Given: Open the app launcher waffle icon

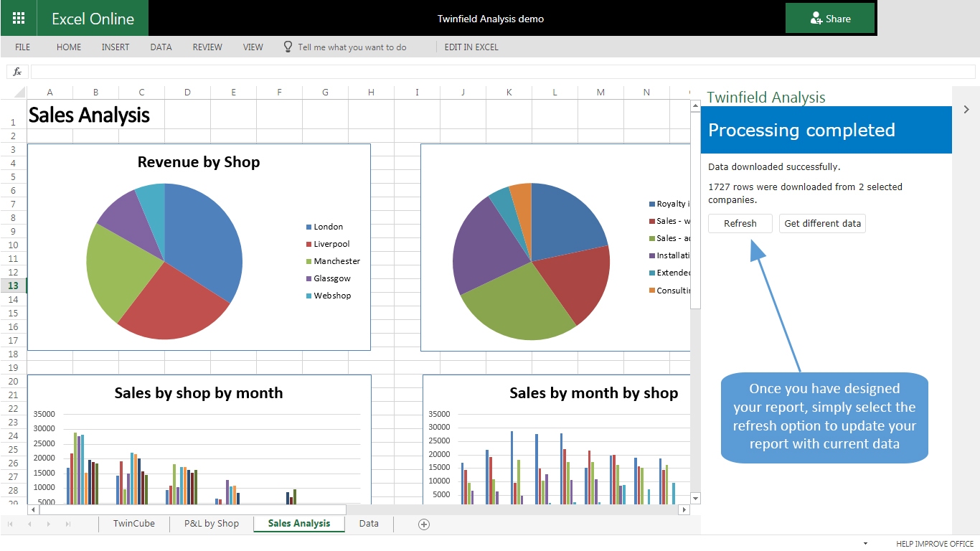Looking at the screenshot, I should tap(19, 19).
